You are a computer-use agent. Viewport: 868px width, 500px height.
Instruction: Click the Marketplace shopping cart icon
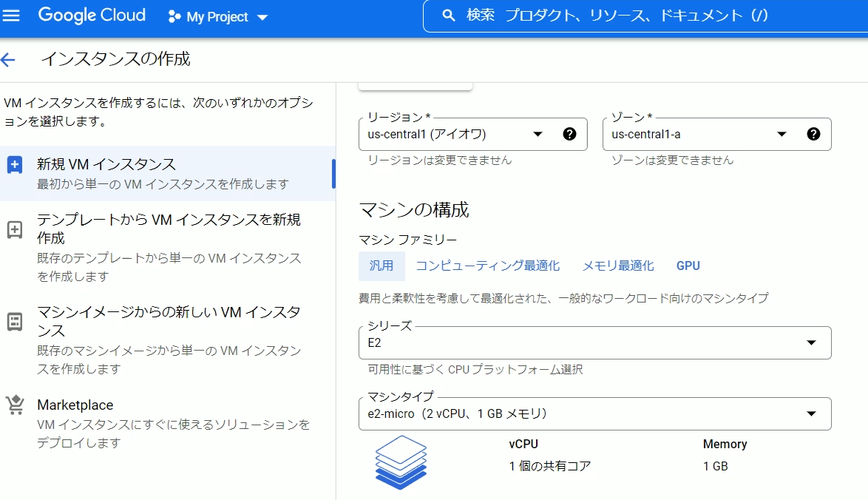coord(13,404)
